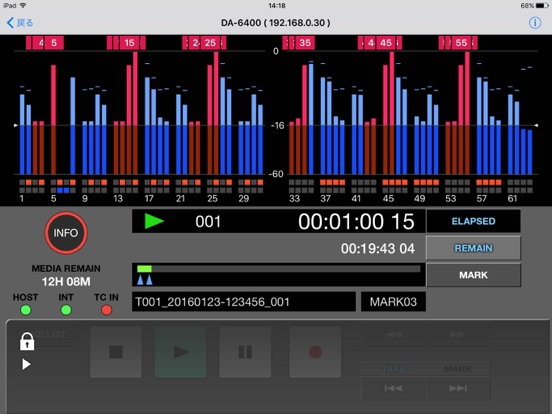Select the pink channel label 45
The height and width of the screenshot is (414, 552).
point(386,43)
